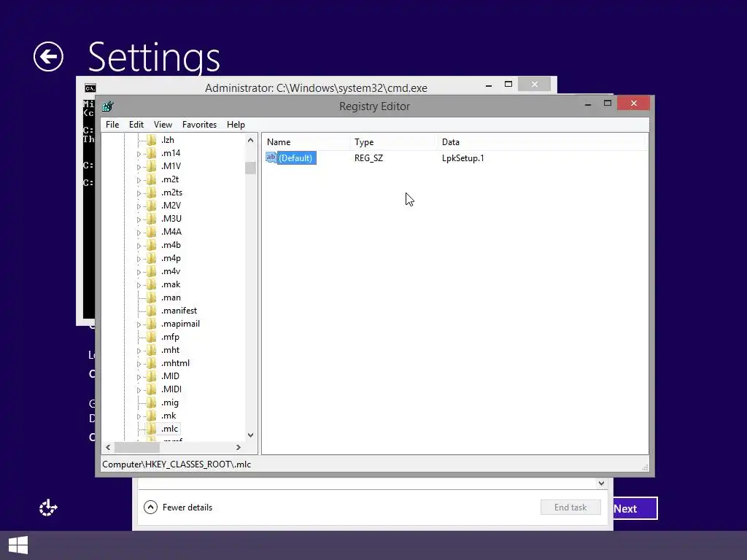The image size is (747, 560).
Task: Click the cmd.exe window title icon
Action: tap(90, 88)
